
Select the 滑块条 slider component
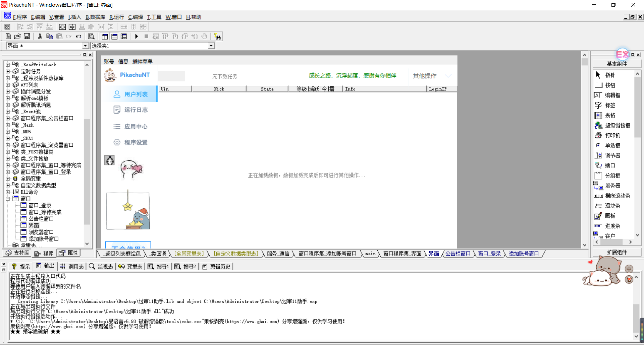[612, 206]
